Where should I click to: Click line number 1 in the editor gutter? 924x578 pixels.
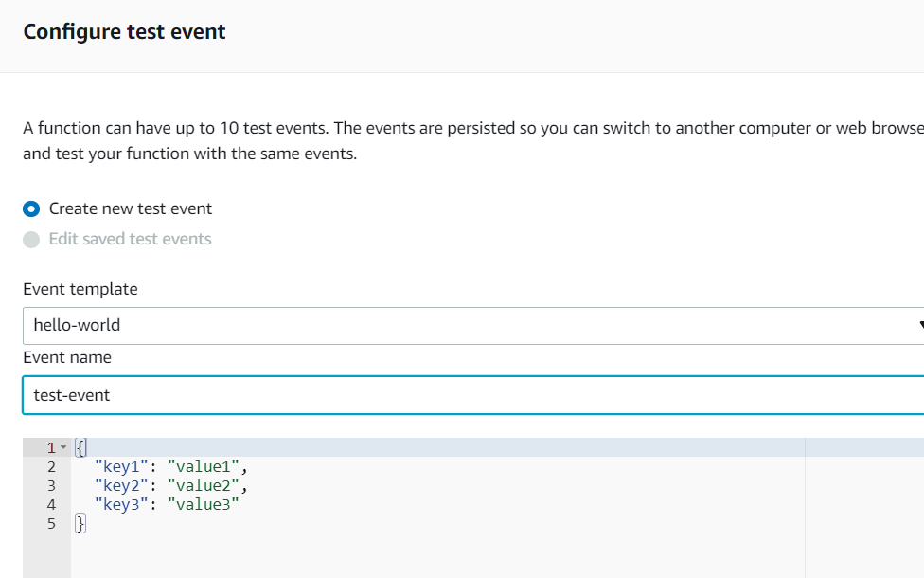pyautogui.click(x=51, y=447)
